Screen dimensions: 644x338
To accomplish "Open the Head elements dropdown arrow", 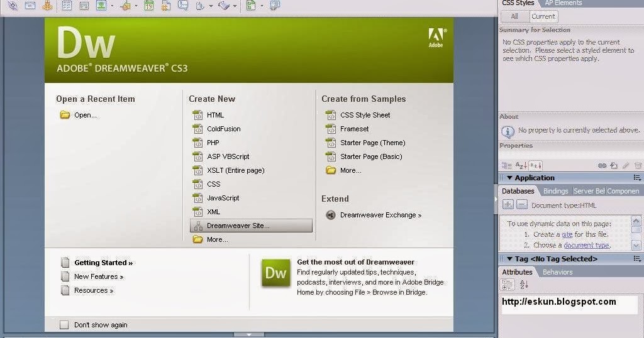I will [211, 6].
